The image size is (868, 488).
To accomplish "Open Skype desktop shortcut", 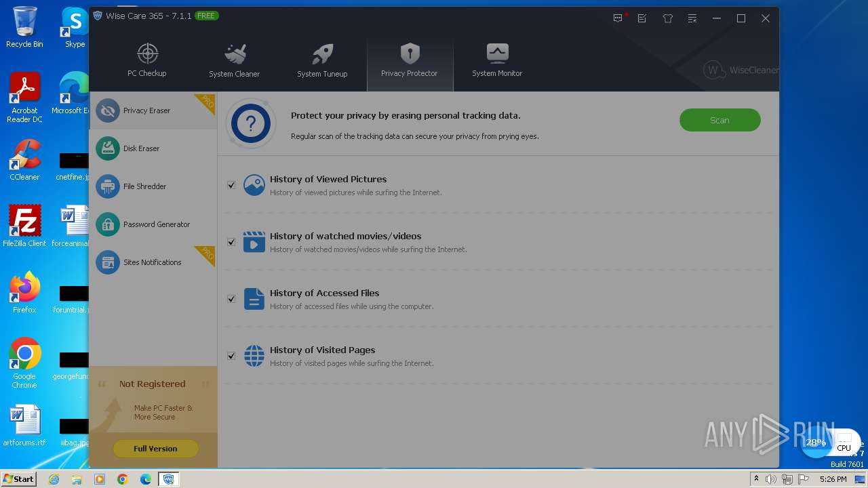I will [x=75, y=27].
